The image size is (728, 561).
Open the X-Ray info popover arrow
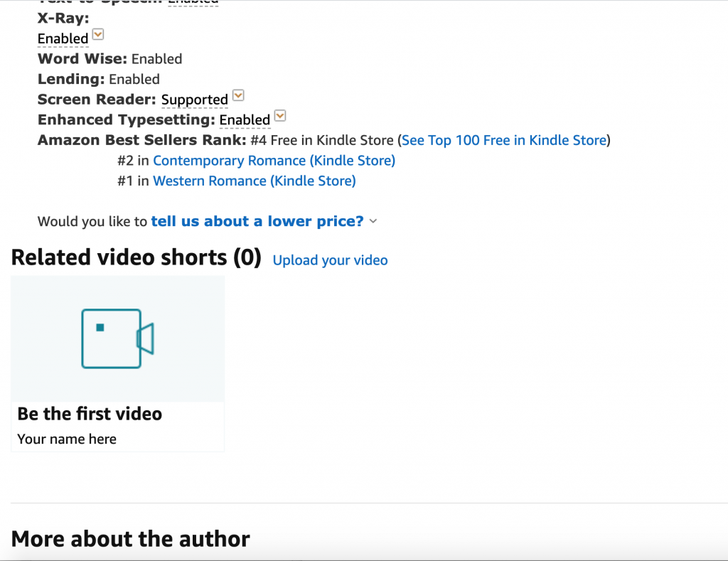pos(98,34)
